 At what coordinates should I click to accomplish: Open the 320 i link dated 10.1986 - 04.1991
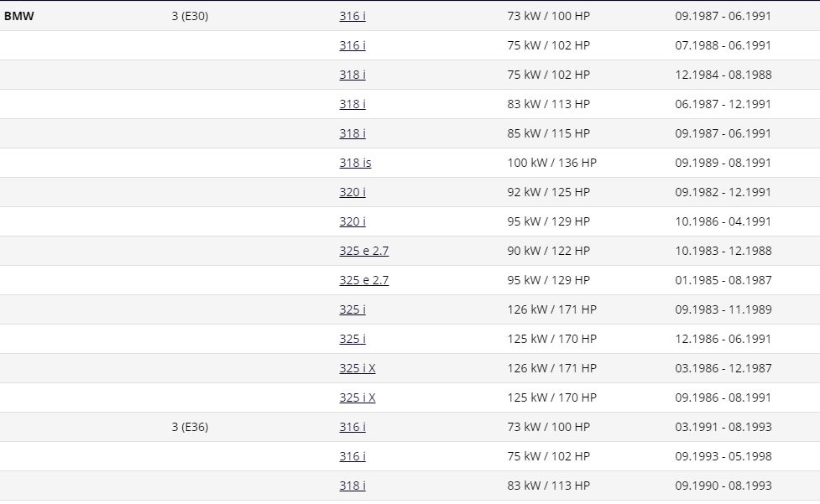[x=352, y=221]
